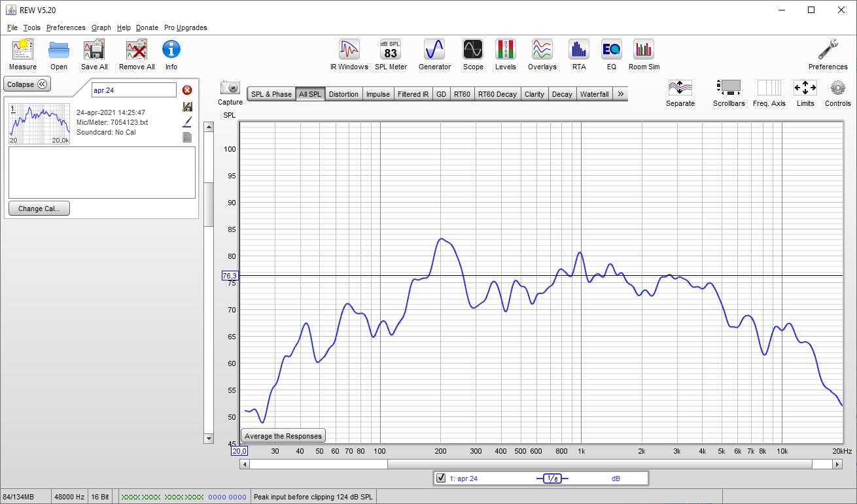Open the Overlays window
This screenshot has height=504, width=857.
542,50
